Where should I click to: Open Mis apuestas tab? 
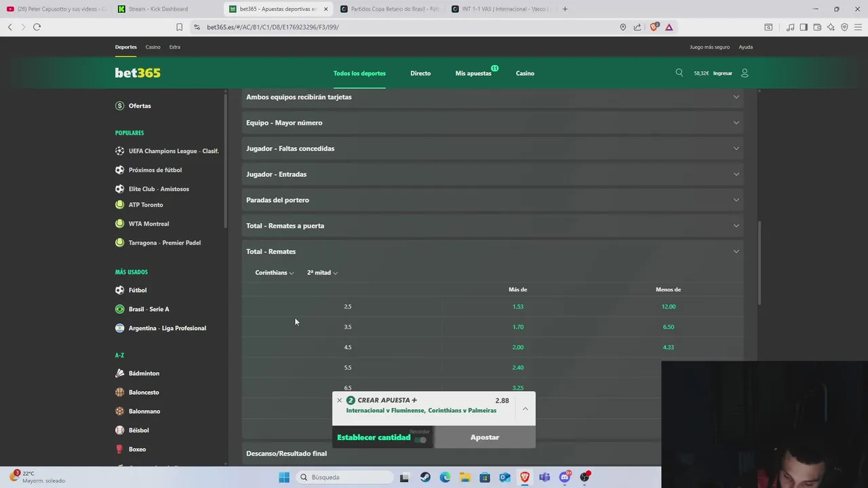473,73
